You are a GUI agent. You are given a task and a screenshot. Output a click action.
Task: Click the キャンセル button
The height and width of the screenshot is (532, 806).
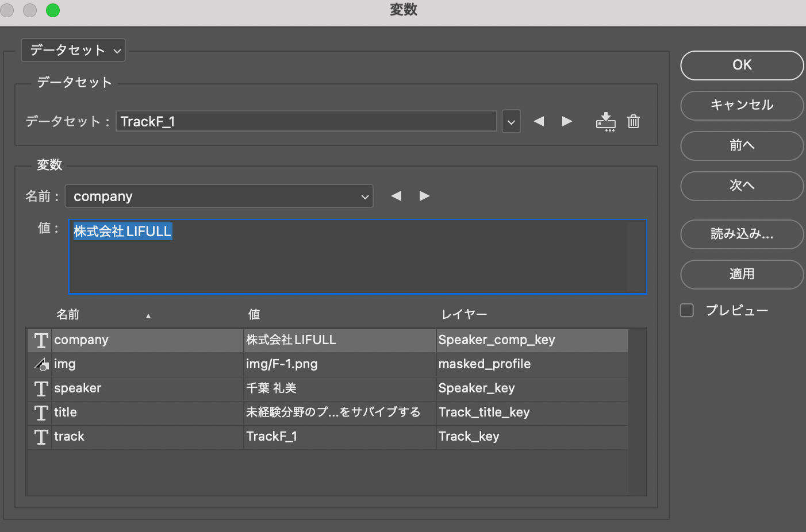pyautogui.click(x=742, y=106)
